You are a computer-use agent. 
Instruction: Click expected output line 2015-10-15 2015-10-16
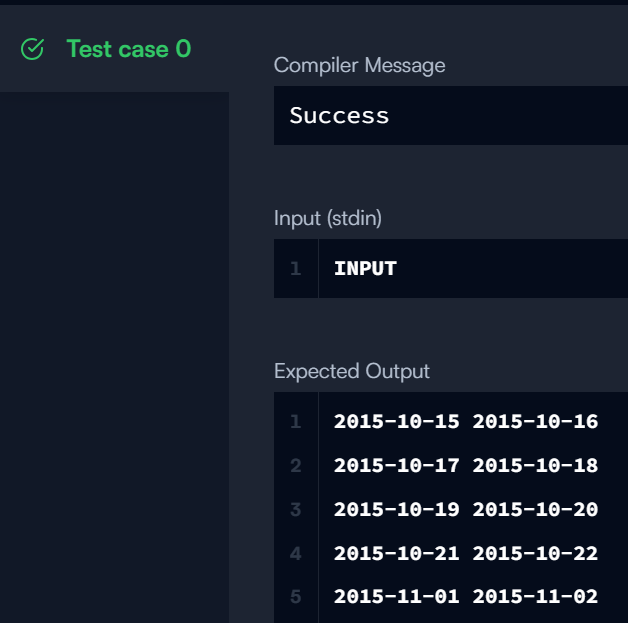coord(465,421)
